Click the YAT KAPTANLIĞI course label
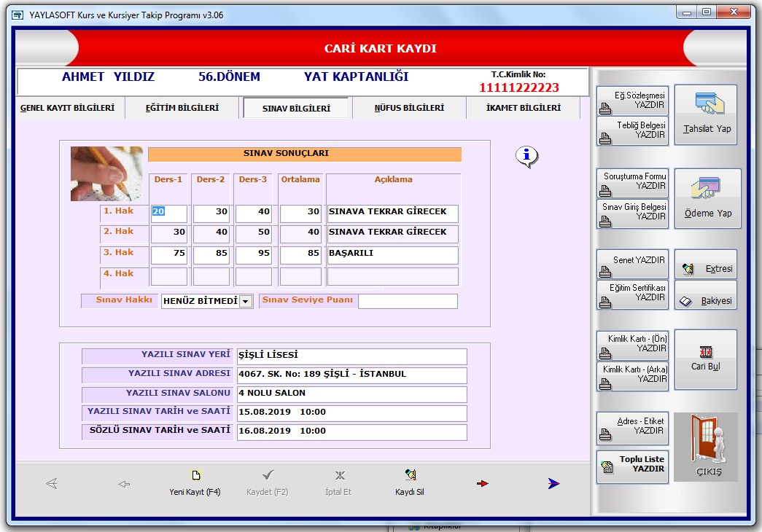Viewport: 762px width, 532px height. tap(357, 77)
